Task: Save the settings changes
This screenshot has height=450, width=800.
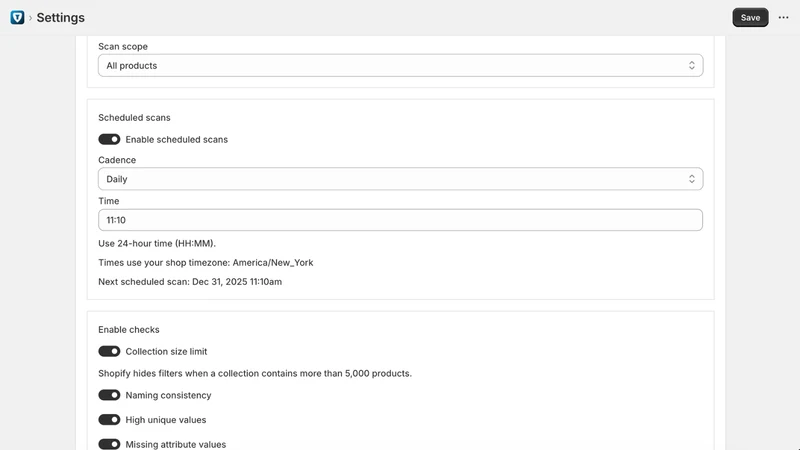Action: pos(750,17)
